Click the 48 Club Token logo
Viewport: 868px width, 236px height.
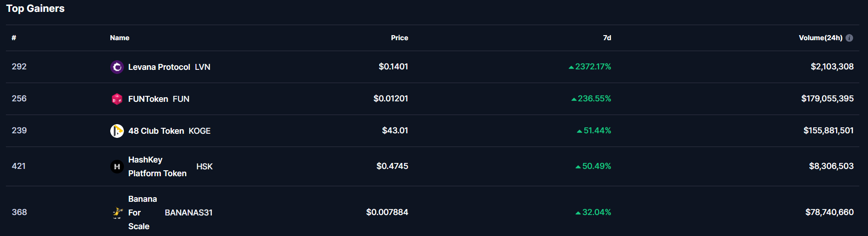point(117,131)
